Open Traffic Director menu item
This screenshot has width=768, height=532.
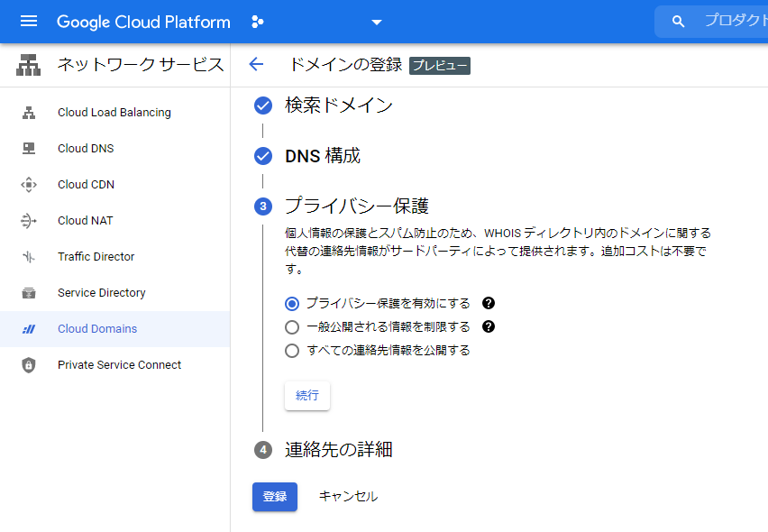pos(115,257)
